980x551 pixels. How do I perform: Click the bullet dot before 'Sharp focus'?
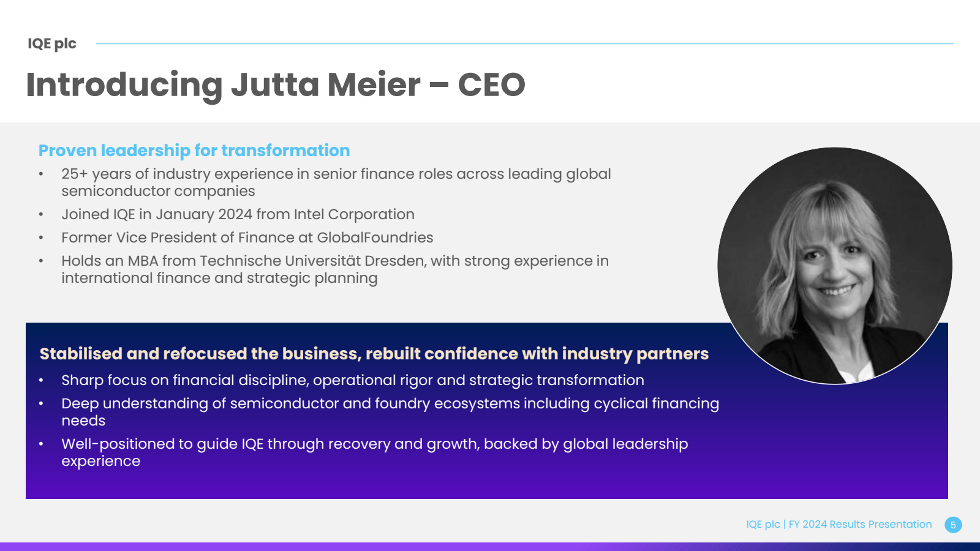click(x=41, y=381)
